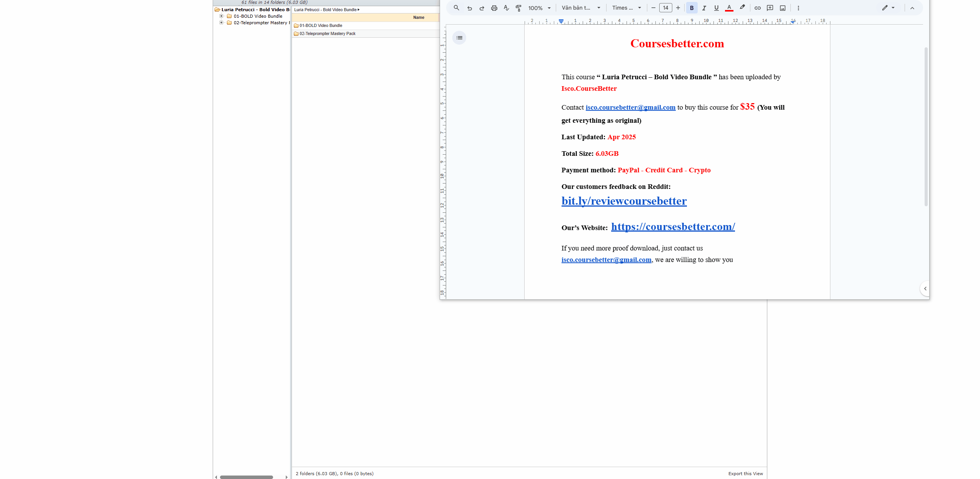Open the red text color picker
This screenshot has height=479, width=980.
coord(729,8)
